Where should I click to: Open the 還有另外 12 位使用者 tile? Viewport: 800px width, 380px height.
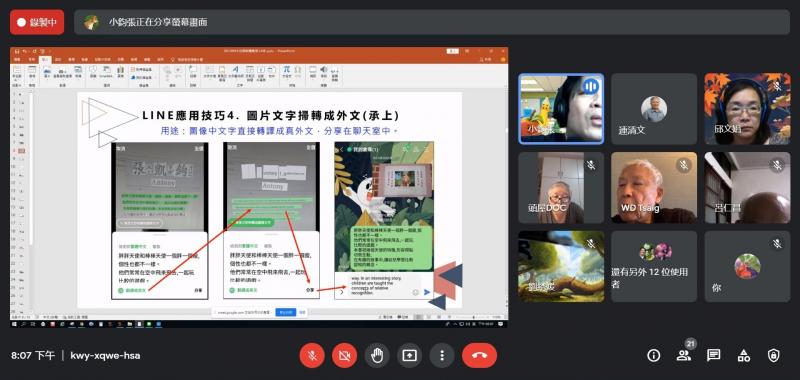coord(654,266)
